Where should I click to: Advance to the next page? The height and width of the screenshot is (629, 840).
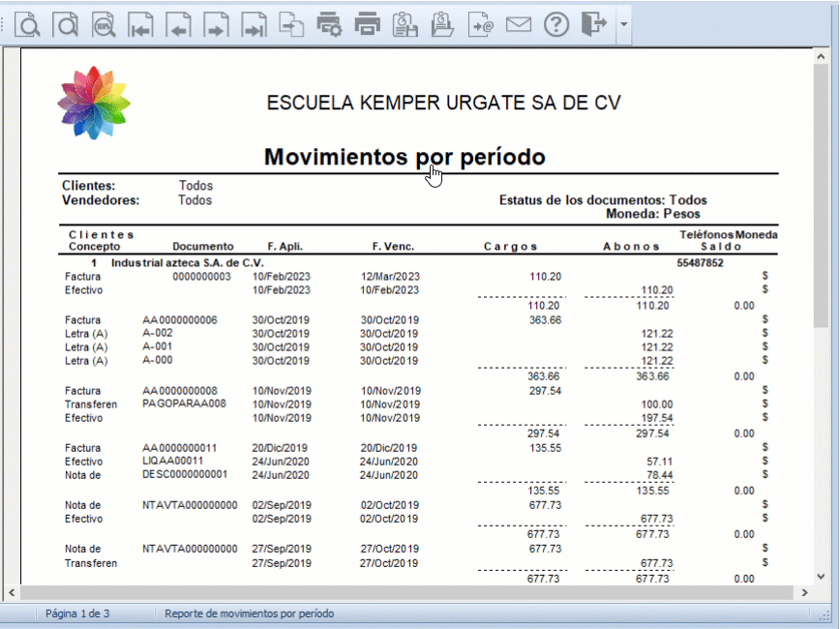click(216, 24)
